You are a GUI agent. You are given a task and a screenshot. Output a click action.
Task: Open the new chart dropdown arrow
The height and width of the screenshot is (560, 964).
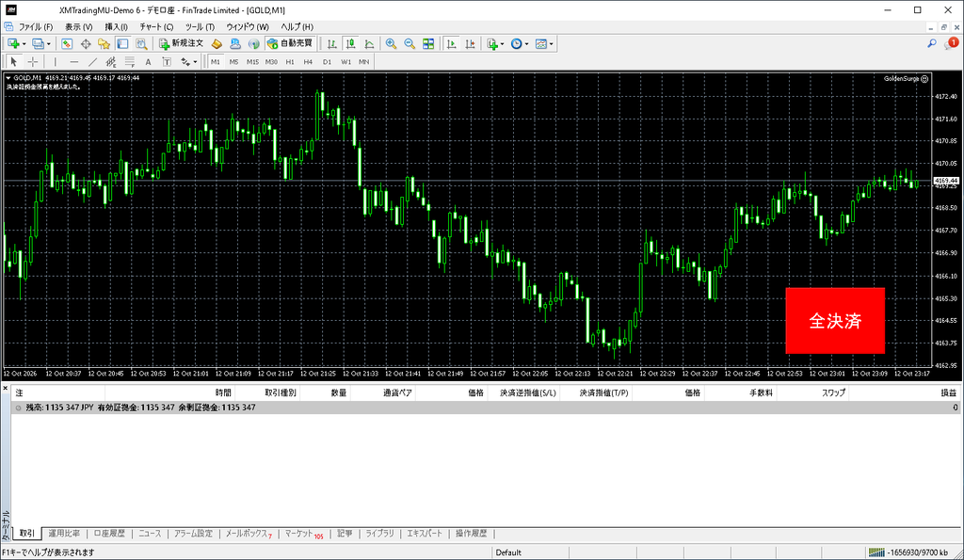coord(24,43)
